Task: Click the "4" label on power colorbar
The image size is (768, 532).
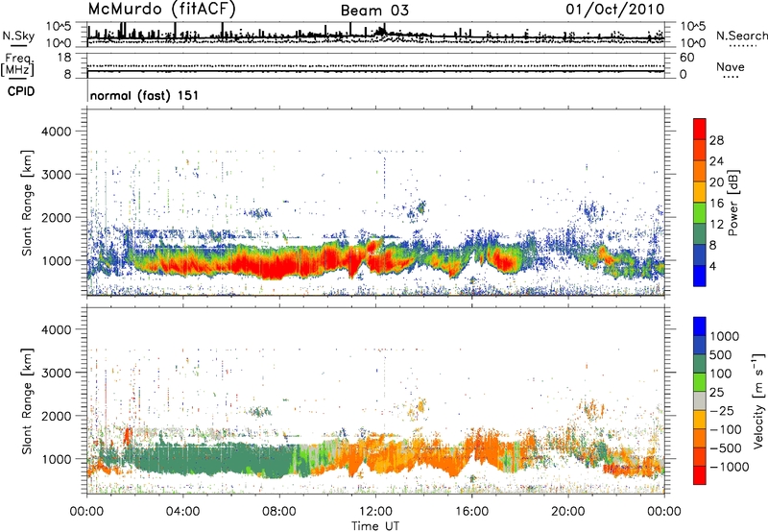Action: pyautogui.click(x=712, y=266)
